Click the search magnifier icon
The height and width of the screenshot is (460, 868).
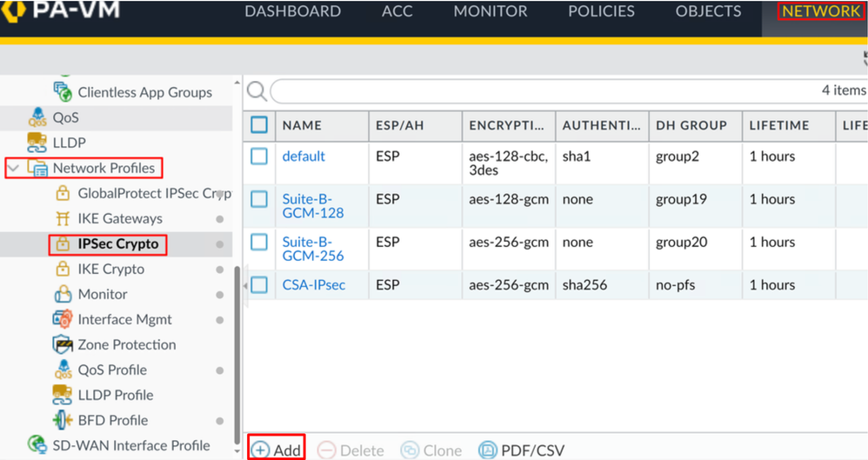(x=257, y=91)
